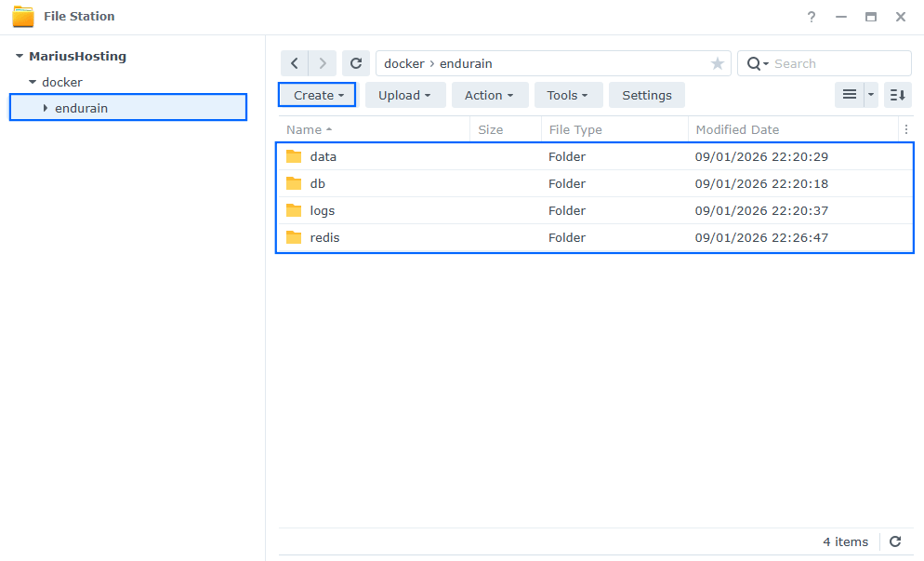Image resolution: width=924 pixels, height=561 pixels.
Task: Click date 09/01/2026 22:20:29
Action: (761, 156)
